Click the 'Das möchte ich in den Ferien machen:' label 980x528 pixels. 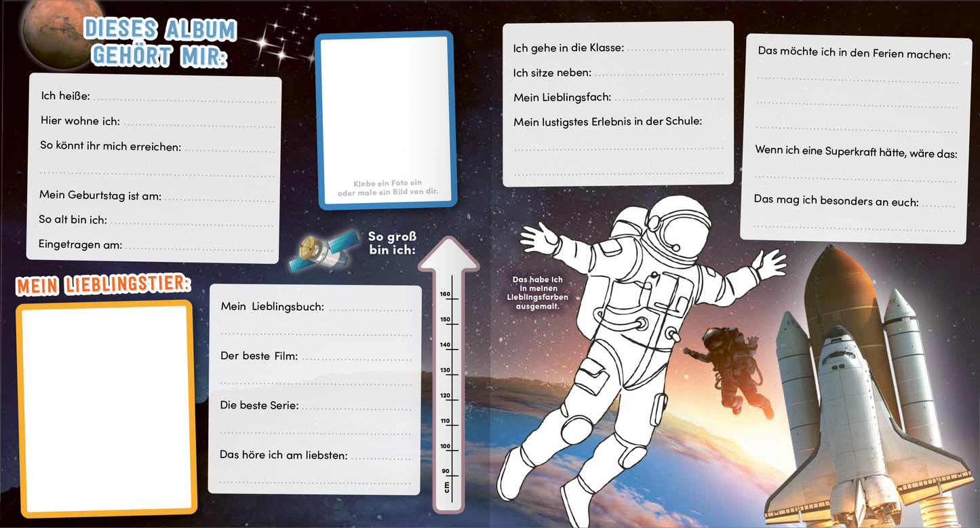[x=854, y=52]
